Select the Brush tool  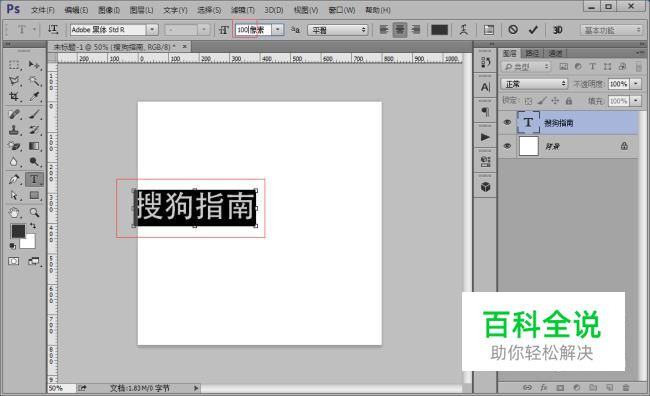pos(34,114)
